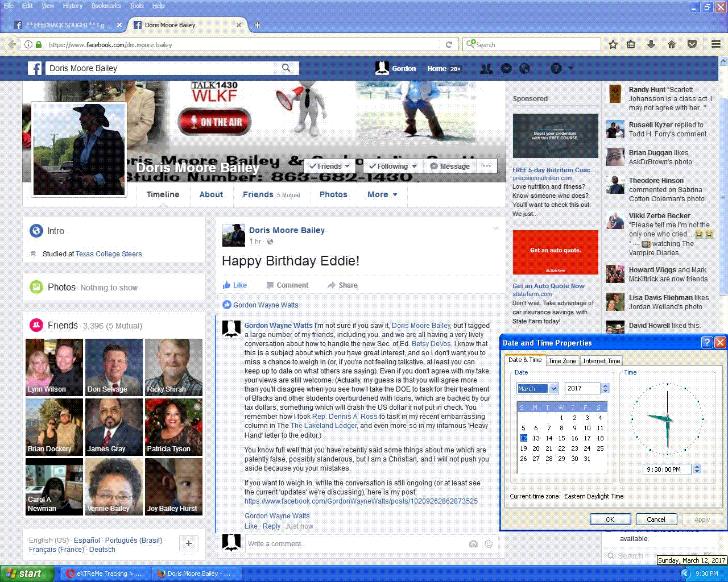Open the Texas College Steers link
Viewport: 728px width, 582px height.
109,254
